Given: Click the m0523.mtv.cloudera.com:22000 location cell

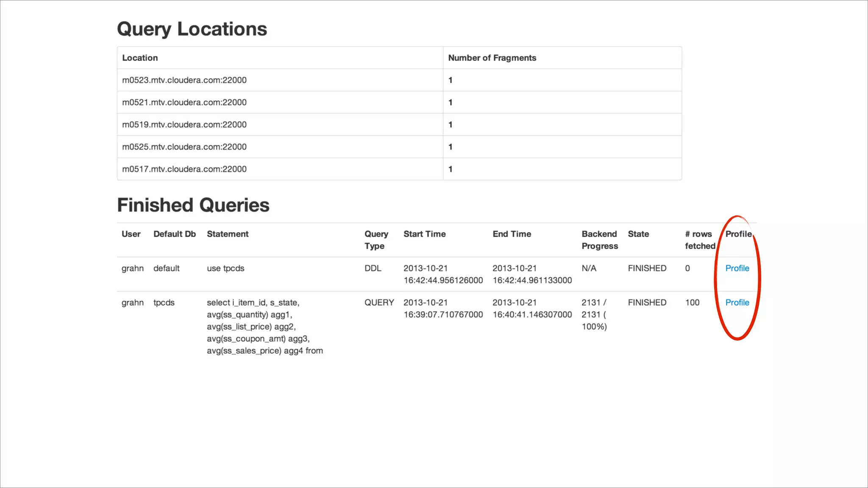Looking at the screenshot, I should (184, 80).
